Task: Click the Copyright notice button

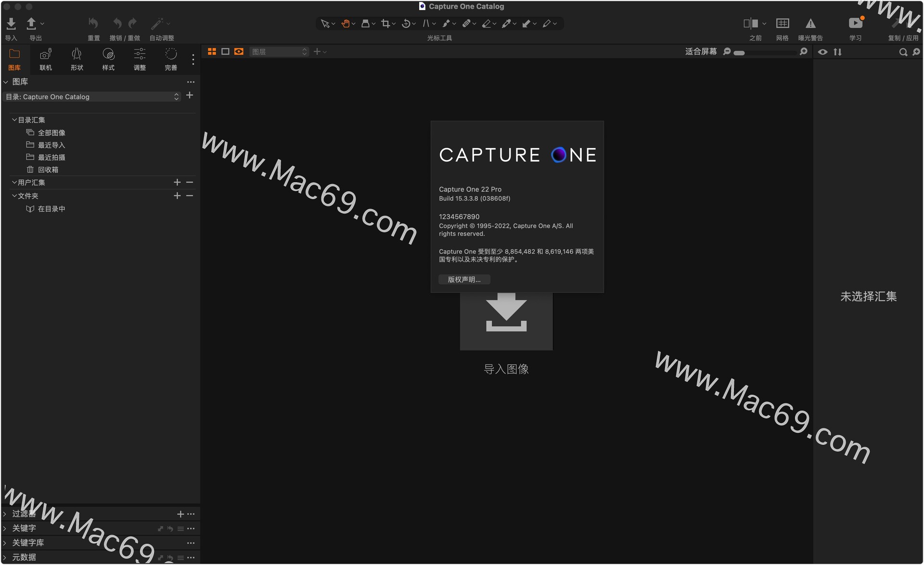Action: [464, 279]
